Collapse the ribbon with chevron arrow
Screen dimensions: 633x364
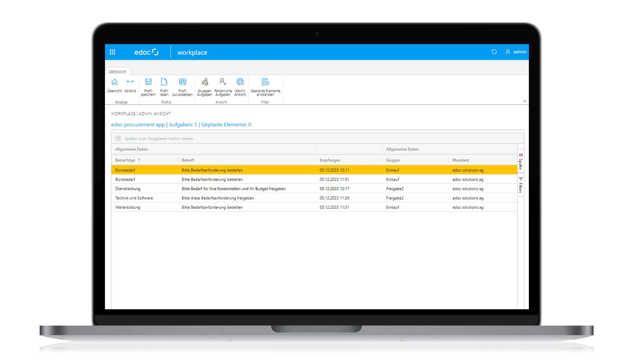point(525,101)
